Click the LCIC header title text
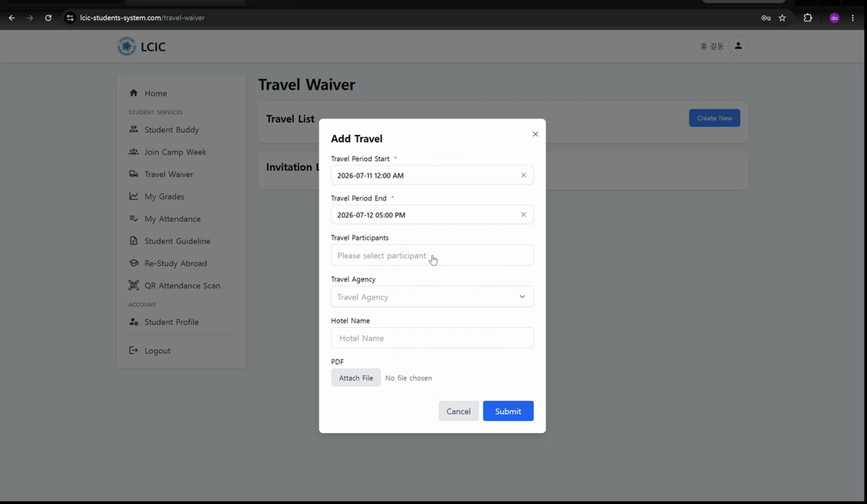867x504 pixels. tap(153, 47)
